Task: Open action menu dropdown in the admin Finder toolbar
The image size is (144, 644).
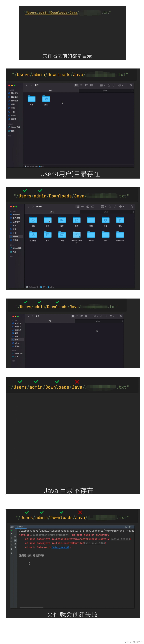Action: click(x=121, y=207)
